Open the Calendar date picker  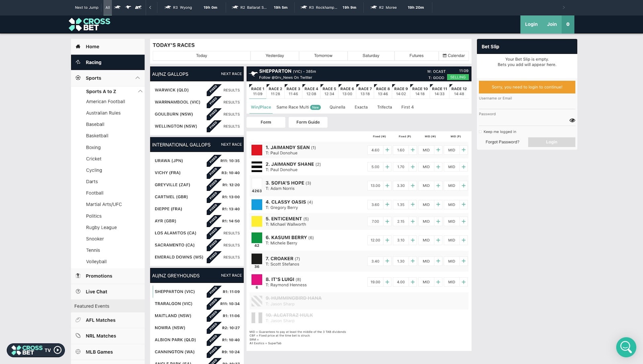point(453,56)
